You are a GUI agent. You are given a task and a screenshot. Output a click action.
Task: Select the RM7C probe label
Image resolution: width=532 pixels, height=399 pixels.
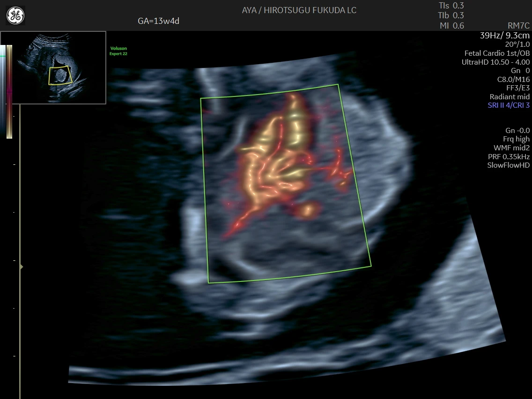tap(518, 26)
